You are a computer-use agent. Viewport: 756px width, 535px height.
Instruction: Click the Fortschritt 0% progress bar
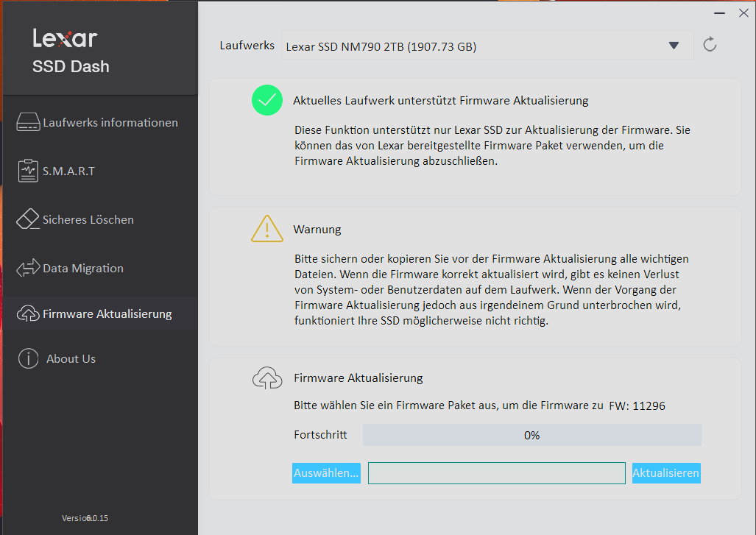tap(531, 435)
